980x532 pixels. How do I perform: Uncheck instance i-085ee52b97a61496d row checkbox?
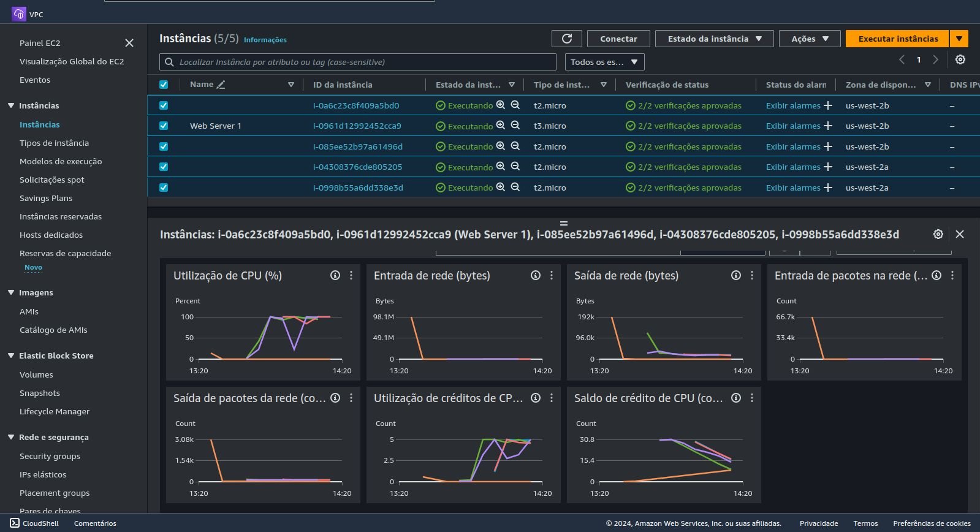(x=164, y=146)
